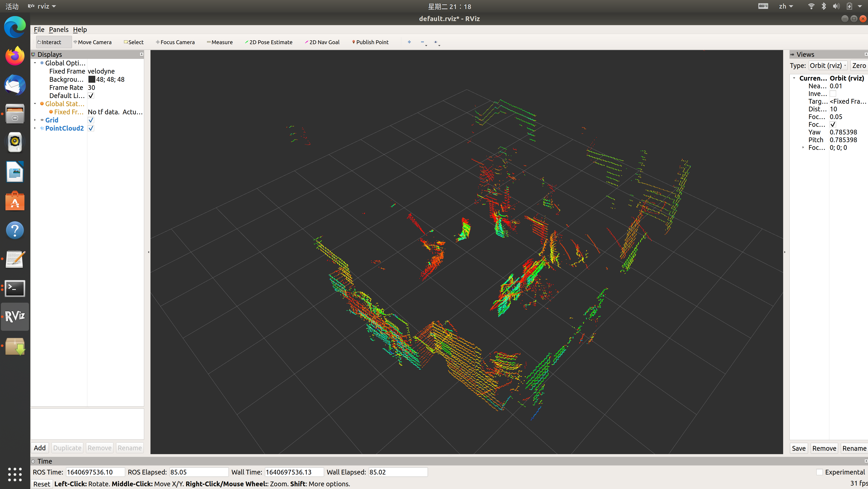Select the 2D Nav Goal tool

pos(322,42)
